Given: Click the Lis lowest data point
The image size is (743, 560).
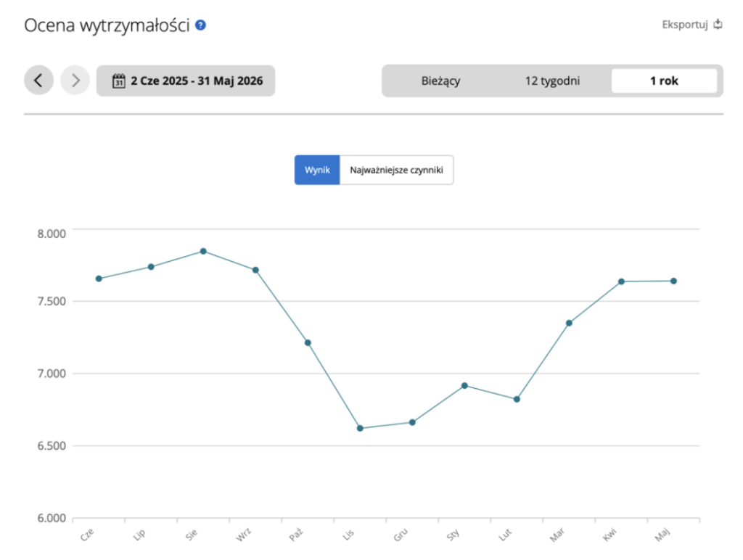Looking at the screenshot, I should pyautogui.click(x=360, y=428).
